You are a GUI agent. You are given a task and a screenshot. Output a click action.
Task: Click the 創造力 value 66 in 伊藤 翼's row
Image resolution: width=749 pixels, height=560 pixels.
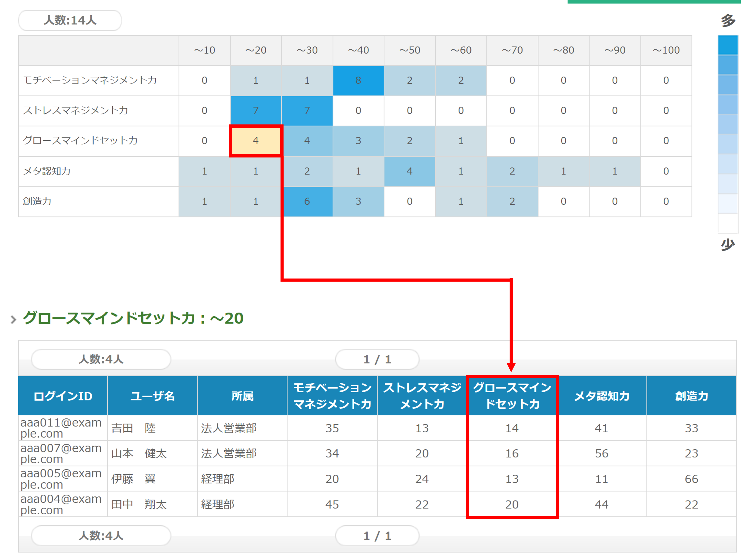point(692,479)
